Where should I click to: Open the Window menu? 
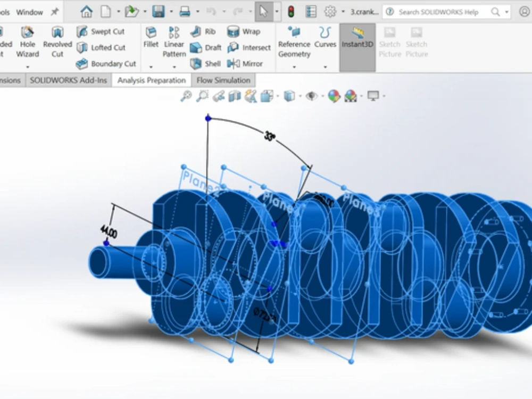(29, 11)
